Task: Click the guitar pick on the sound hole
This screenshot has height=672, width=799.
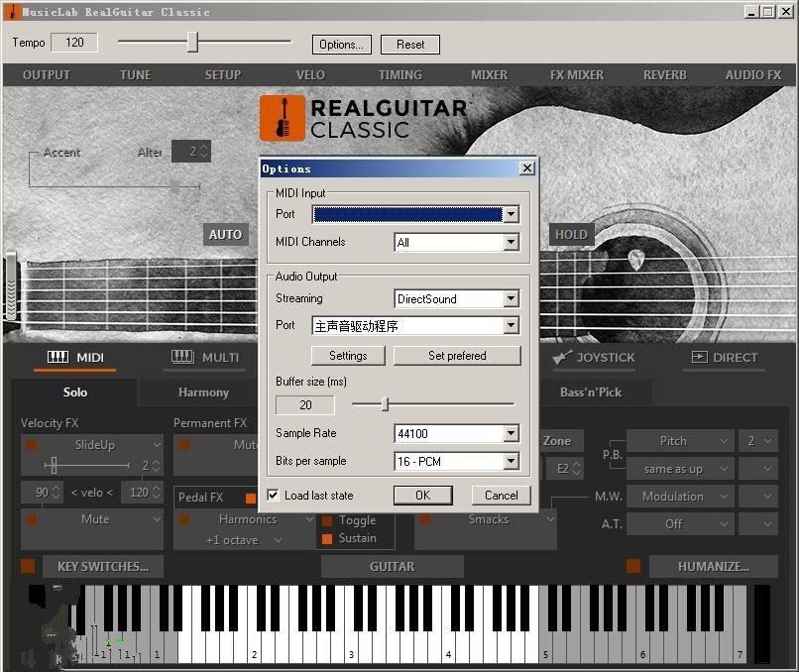Action: pyautogui.click(x=635, y=260)
